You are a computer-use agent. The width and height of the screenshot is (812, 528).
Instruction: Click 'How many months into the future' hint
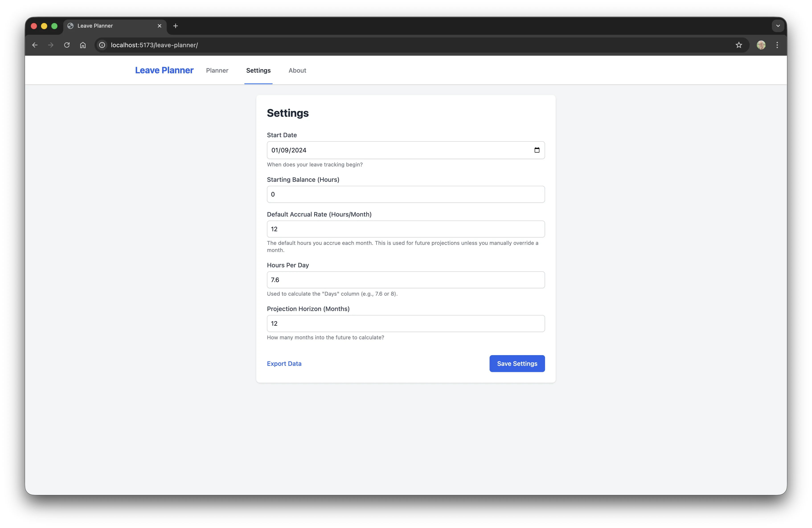(325, 337)
